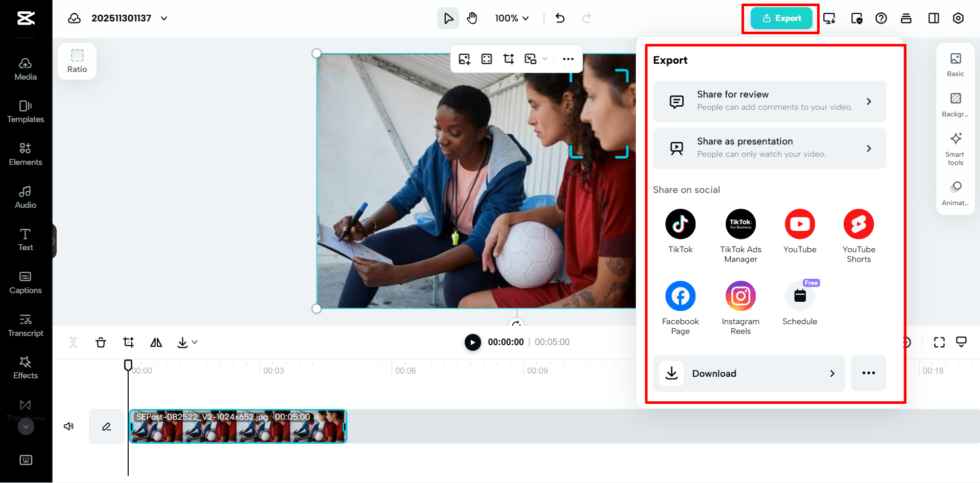Viewport: 980px width, 483px height.
Task: Open the Text panel
Action: (x=26, y=240)
